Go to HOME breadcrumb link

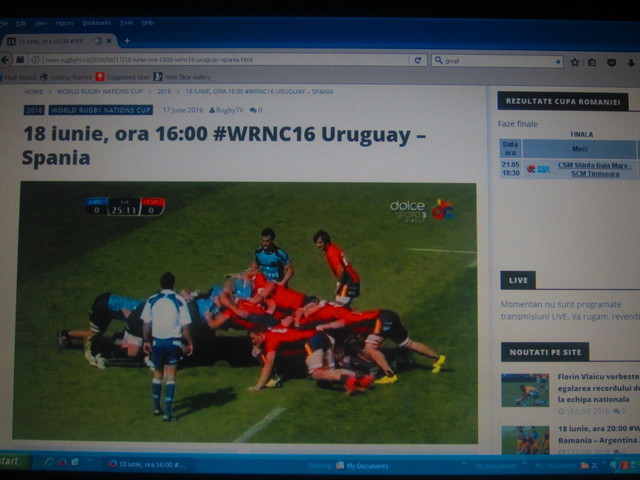coord(33,91)
